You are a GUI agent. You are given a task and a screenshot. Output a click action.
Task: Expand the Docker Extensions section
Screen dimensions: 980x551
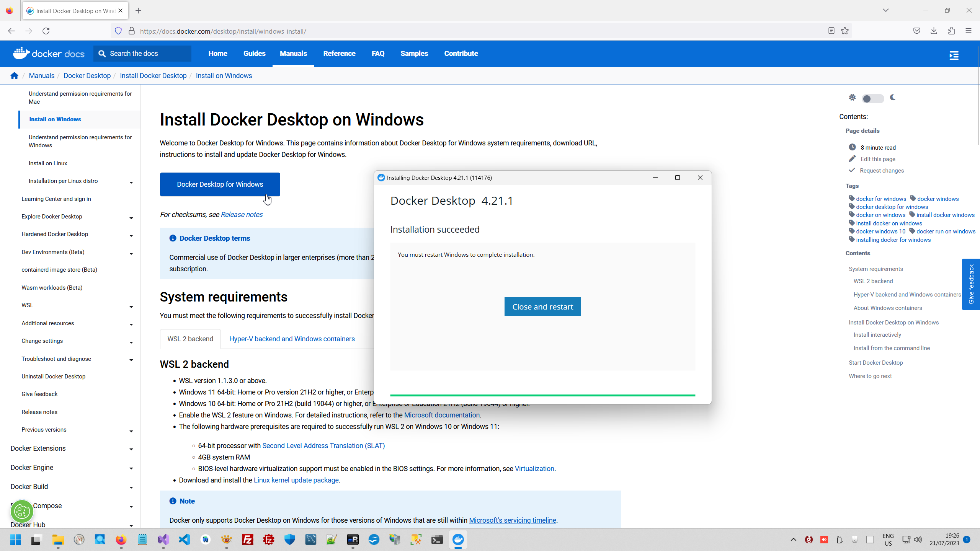coord(131,449)
